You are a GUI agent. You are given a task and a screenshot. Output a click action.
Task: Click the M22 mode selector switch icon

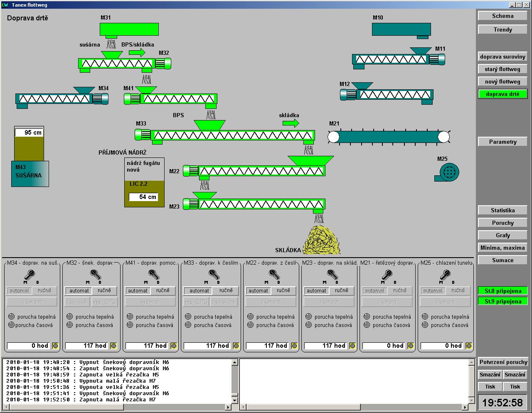(x=274, y=275)
